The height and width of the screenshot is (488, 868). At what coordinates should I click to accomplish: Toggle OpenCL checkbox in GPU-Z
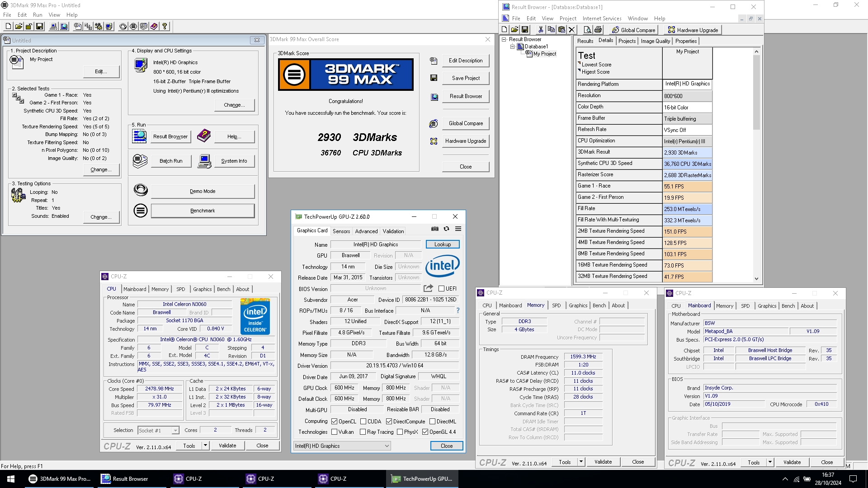(334, 421)
